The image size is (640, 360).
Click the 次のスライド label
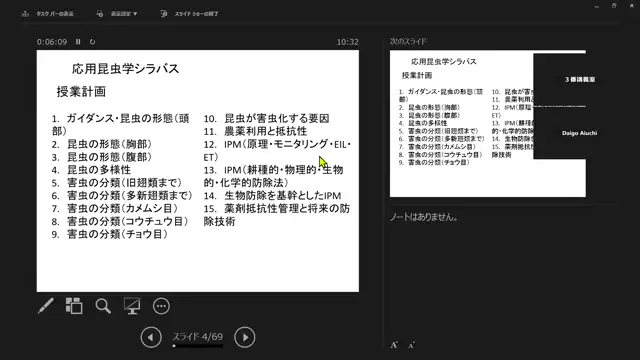[x=408, y=41]
